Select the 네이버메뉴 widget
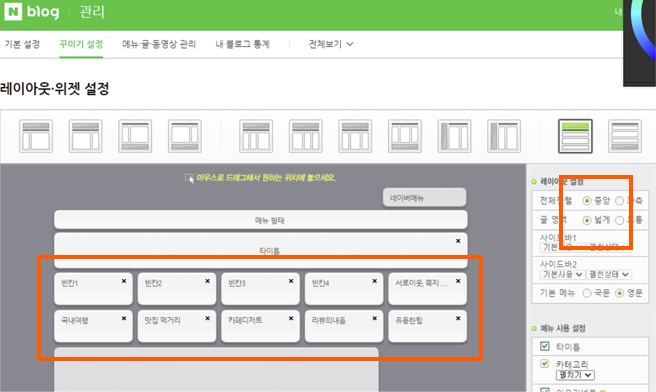 point(424,197)
